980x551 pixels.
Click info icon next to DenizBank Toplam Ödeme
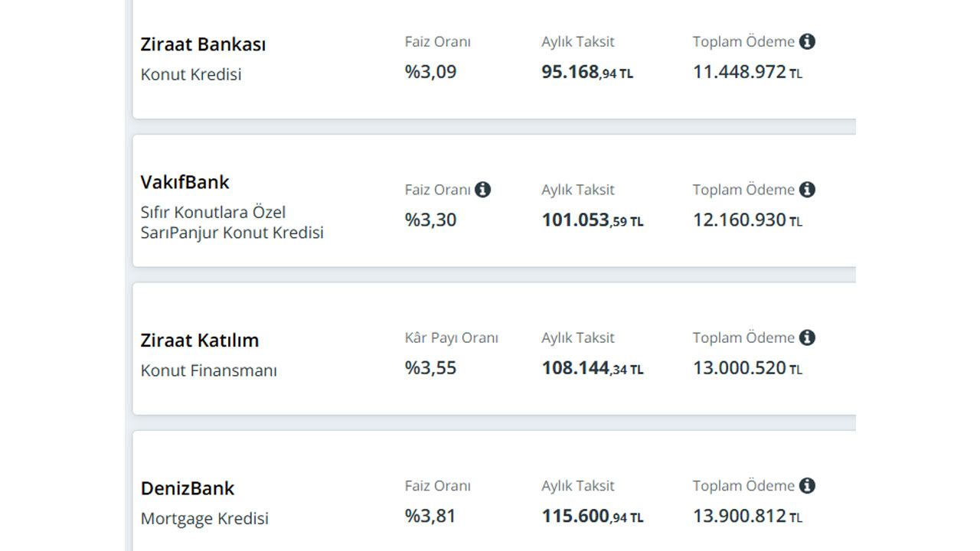(x=807, y=485)
